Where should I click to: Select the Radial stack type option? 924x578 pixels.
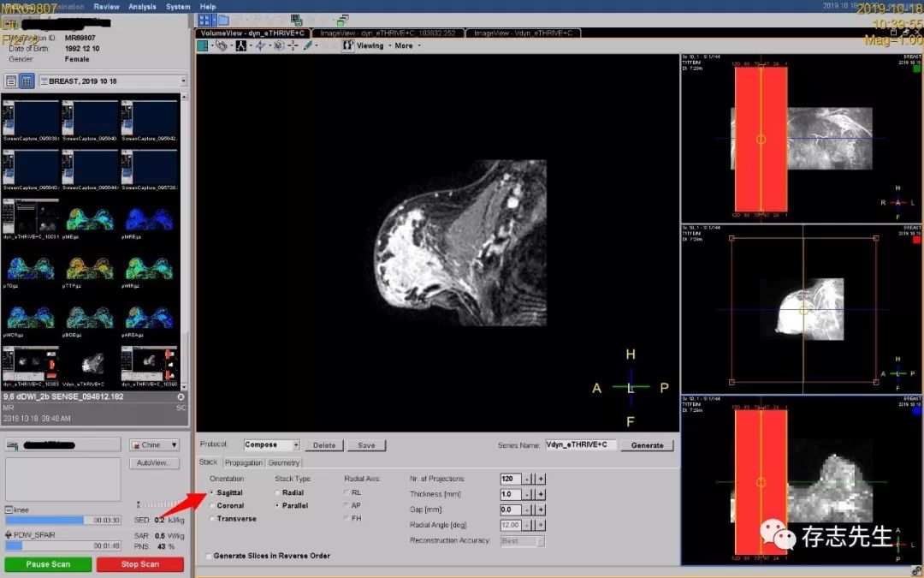point(275,493)
